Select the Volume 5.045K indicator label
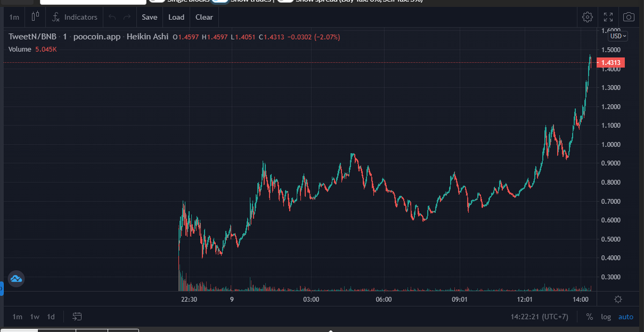The width and height of the screenshot is (644, 332). tap(33, 49)
